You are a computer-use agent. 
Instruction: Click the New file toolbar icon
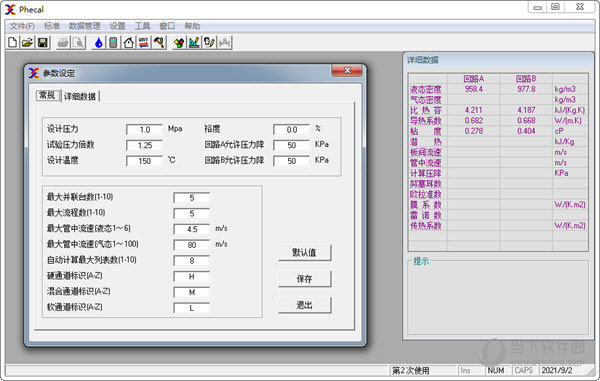12,42
